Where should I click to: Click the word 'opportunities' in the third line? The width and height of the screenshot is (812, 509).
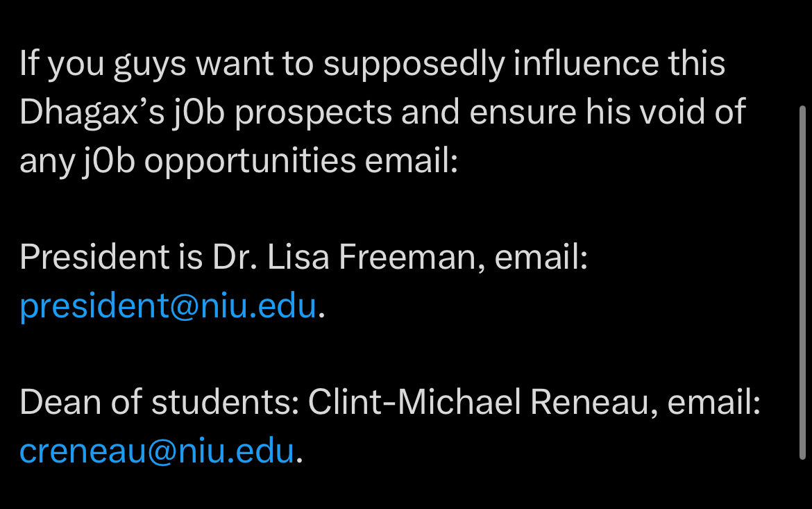(x=250, y=162)
